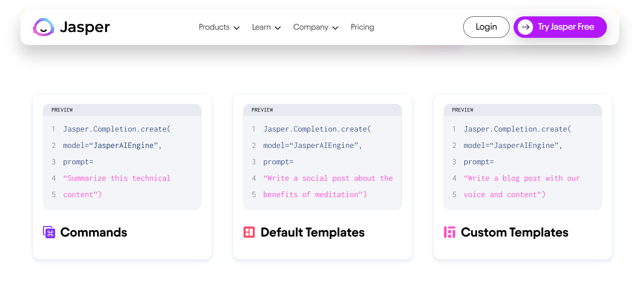Click Jasper.Completion.create( in Commands preview
The height and width of the screenshot is (302, 644).
tap(117, 129)
